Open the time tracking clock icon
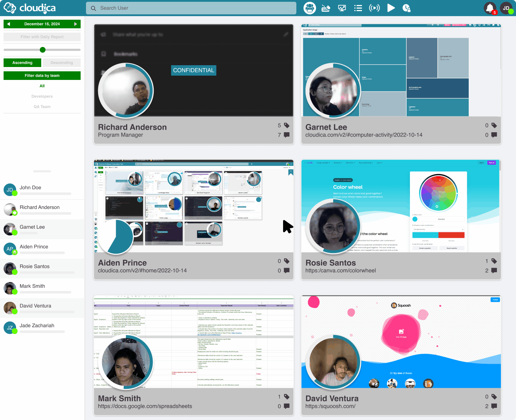516x420 pixels. pos(406,8)
